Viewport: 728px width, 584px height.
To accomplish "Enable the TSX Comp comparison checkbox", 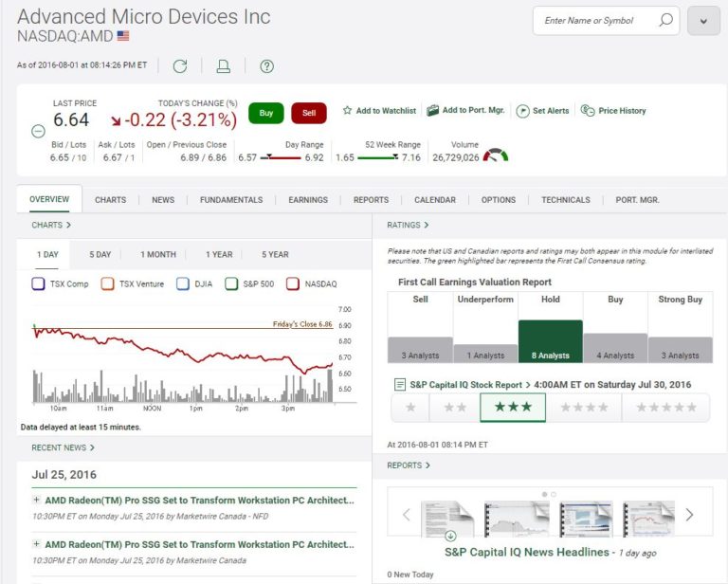I will click(x=38, y=283).
